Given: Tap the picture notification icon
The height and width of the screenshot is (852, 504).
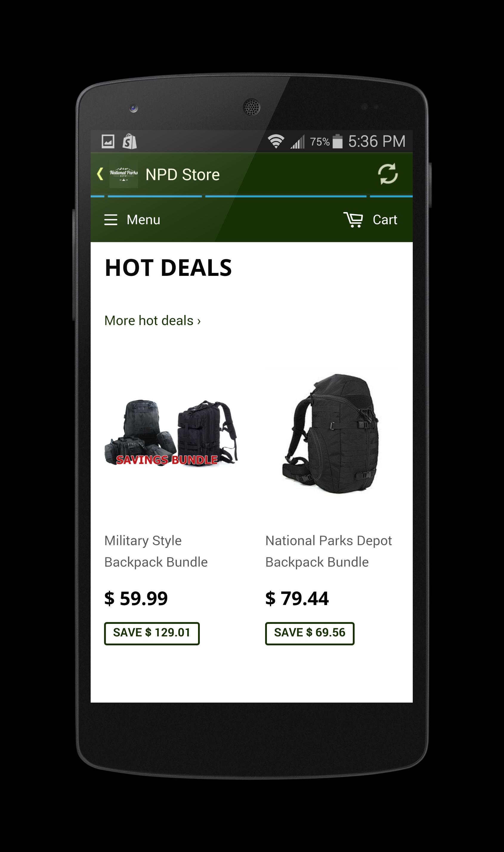Looking at the screenshot, I should click(108, 142).
